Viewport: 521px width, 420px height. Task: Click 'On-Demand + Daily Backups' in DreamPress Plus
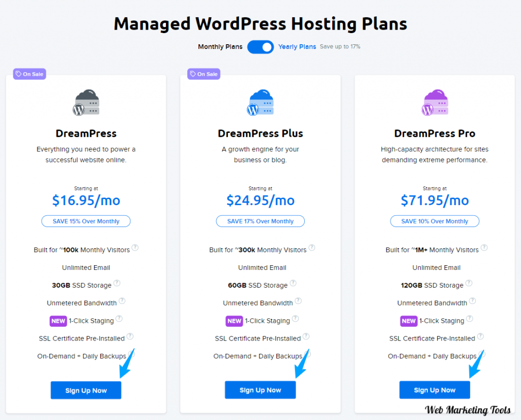pos(257,356)
